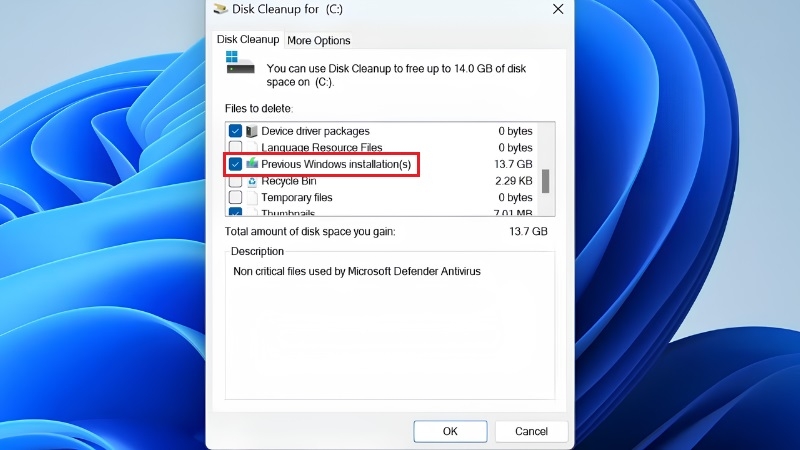800x450 pixels.
Task: Click the total disk space gained value
Action: 528,232
